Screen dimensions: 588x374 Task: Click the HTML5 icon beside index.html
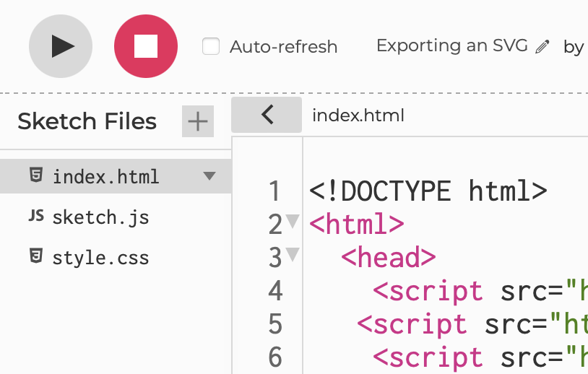36,175
